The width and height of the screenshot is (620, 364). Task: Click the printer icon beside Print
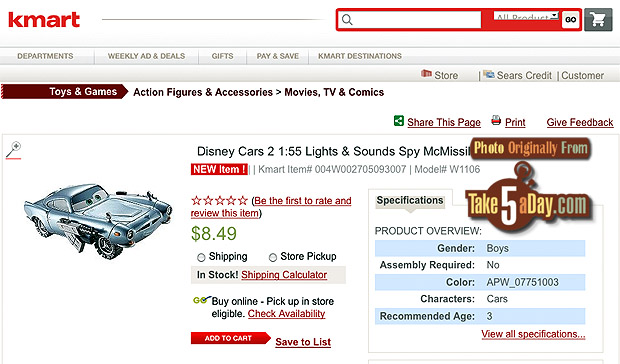[x=496, y=120]
